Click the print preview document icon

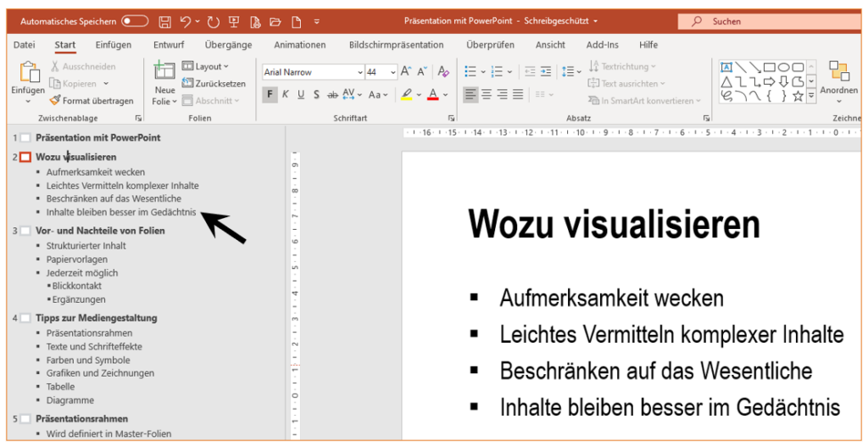tap(255, 21)
